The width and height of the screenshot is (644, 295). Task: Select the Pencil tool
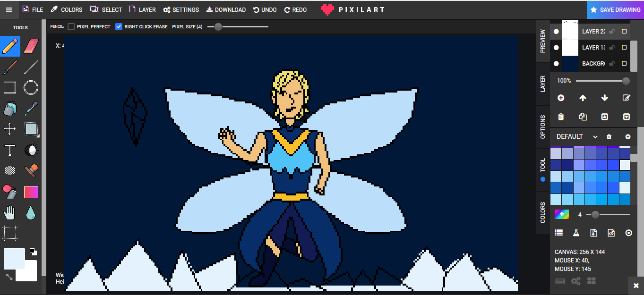click(10, 46)
